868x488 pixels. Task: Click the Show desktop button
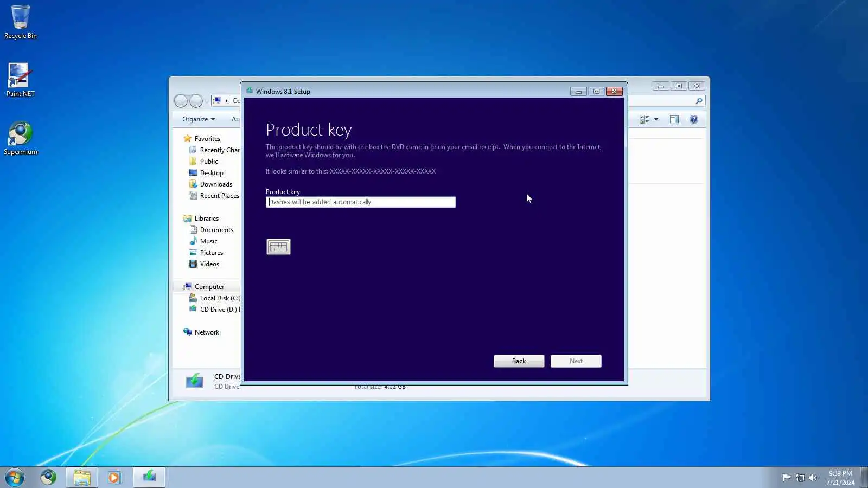pyautogui.click(x=864, y=477)
